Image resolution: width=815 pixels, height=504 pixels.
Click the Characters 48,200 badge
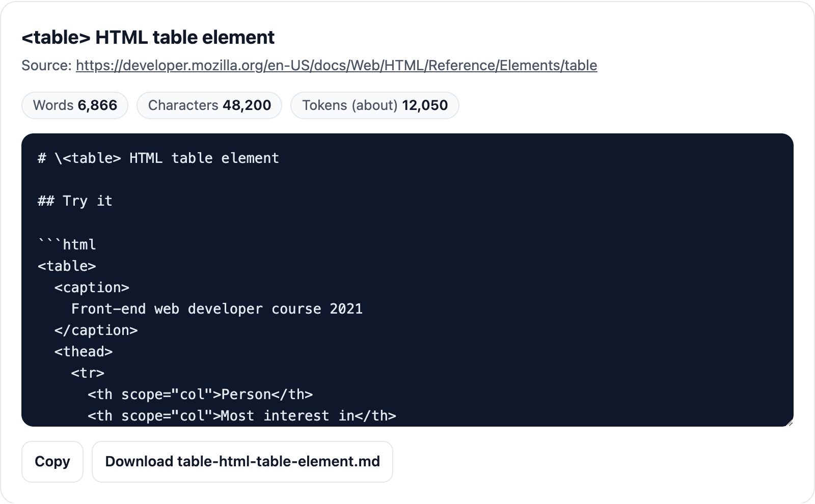click(209, 105)
